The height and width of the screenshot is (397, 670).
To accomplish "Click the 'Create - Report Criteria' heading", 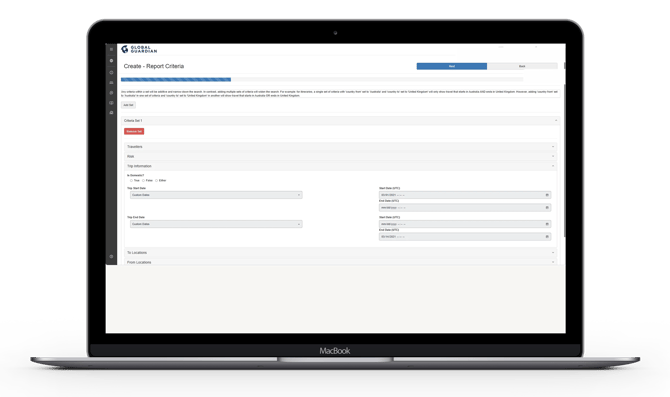I will coord(154,66).
